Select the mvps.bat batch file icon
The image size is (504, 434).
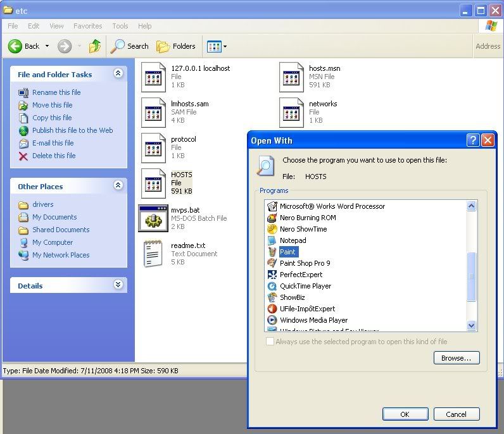(x=153, y=218)
